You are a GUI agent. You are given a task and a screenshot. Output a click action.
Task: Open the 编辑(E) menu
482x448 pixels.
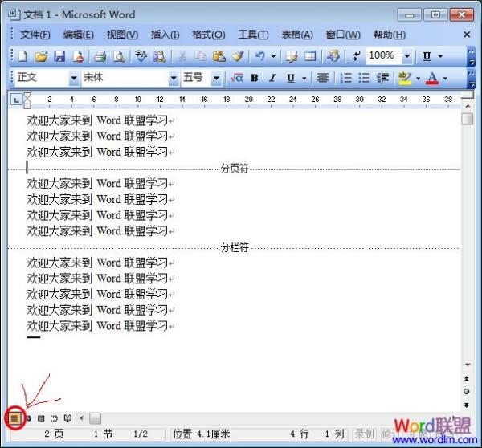pos(79,35)
